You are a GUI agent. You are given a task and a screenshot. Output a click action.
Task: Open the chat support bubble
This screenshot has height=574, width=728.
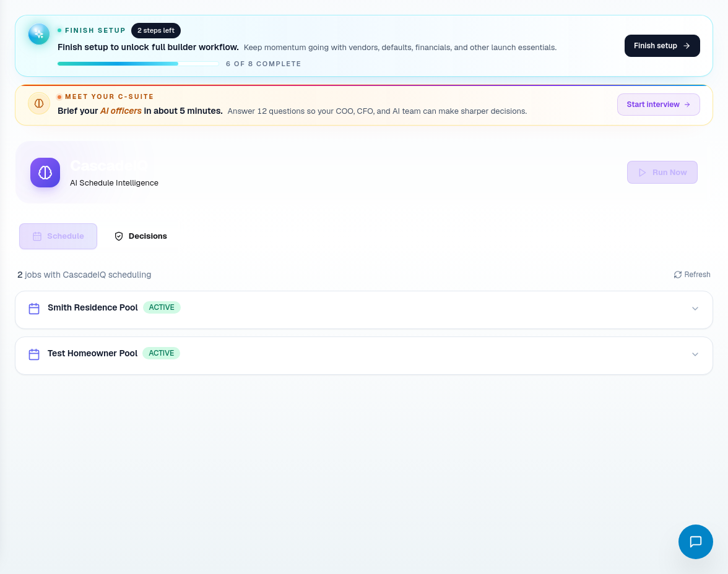pos(695,541)
